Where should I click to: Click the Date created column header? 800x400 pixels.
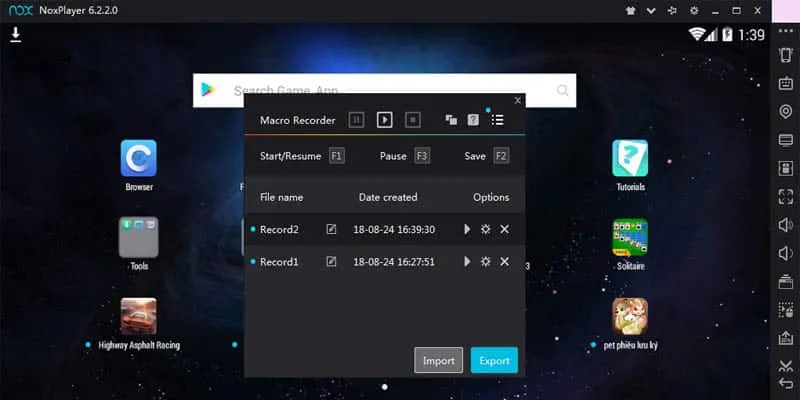coord(388,197)
